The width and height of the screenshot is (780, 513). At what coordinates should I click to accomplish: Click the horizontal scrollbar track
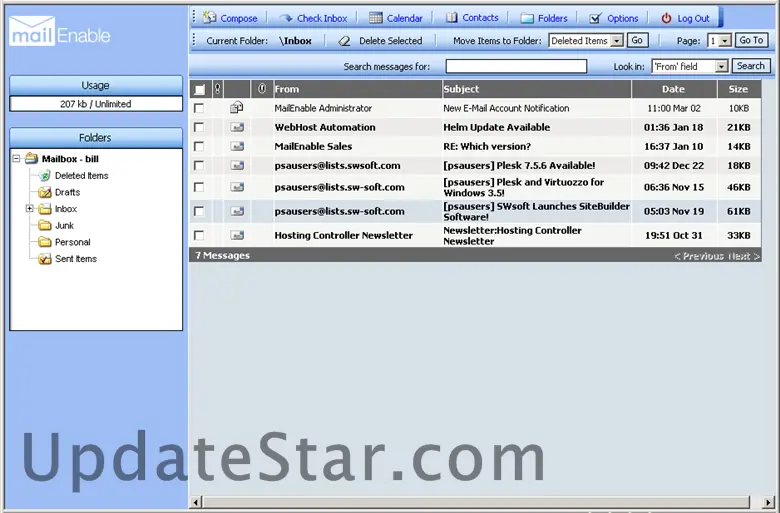point(476,502)
